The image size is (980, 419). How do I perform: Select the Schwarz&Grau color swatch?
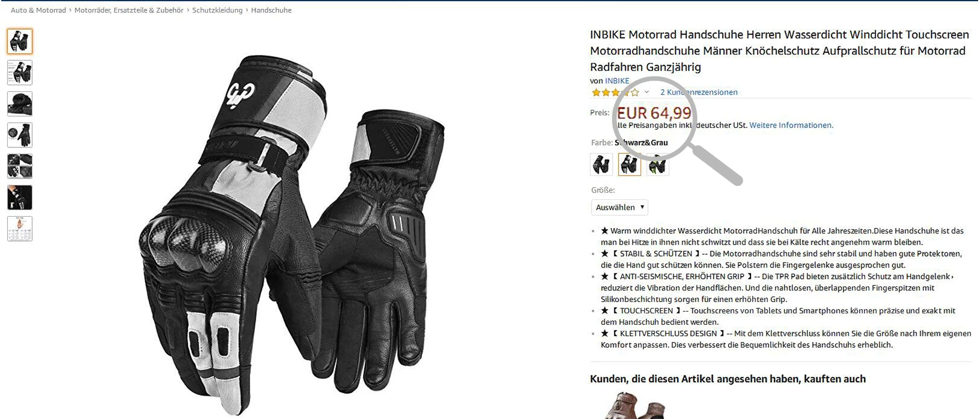(630, 164)
